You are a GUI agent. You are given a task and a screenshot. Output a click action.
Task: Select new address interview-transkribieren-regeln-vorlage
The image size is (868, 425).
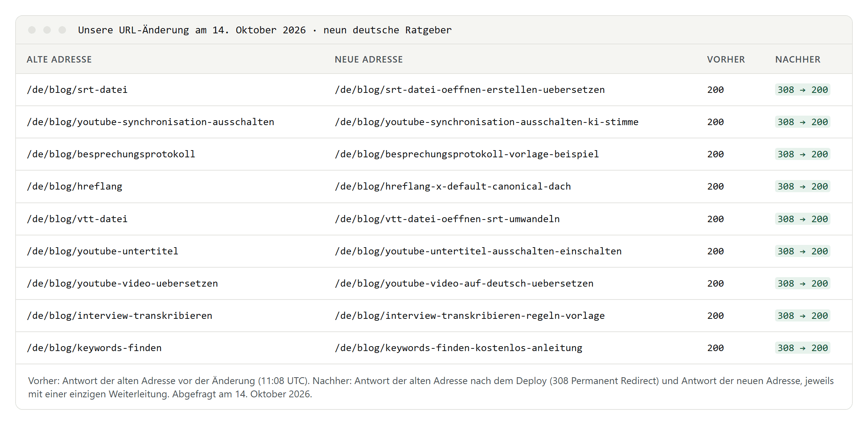pyautogui.click(x=470, y=316)
